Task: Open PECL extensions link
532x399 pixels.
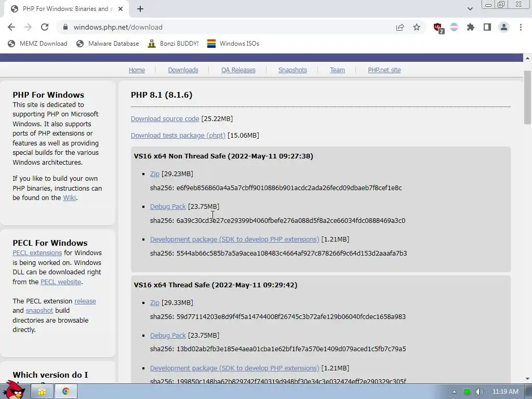Action: [37, 253]
